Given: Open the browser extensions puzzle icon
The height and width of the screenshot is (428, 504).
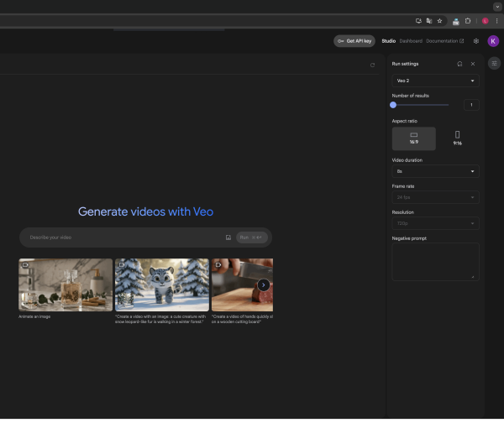Looking at the screenshot, I should click(x=468, y=21).
